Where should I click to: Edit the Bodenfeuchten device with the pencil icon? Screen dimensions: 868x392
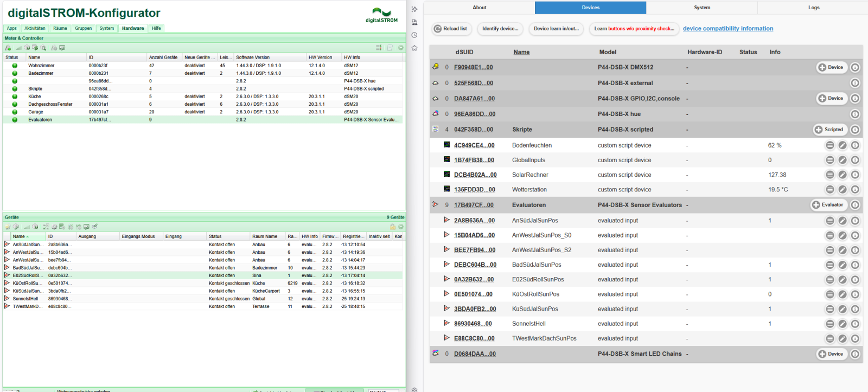(843, 145)
